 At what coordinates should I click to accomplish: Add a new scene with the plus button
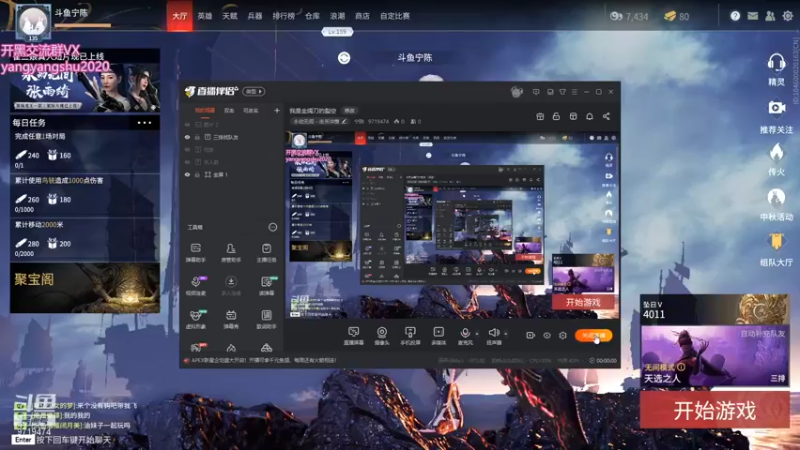[277, 110]
